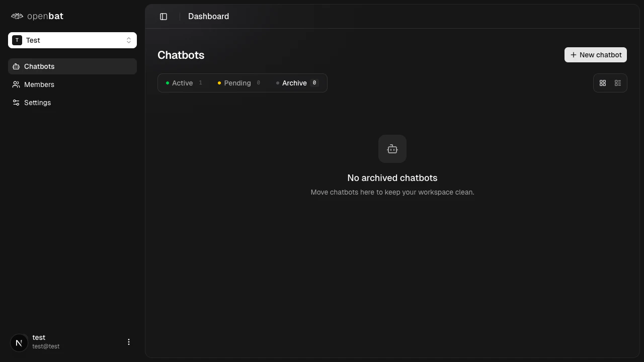Screen dimensions: 644x362
Task: Select the Archive tab
Action: (294, 83)
